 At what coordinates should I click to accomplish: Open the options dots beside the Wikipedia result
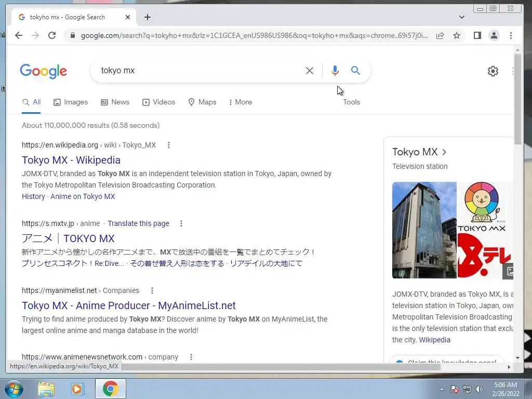click(x=169, y=145)
